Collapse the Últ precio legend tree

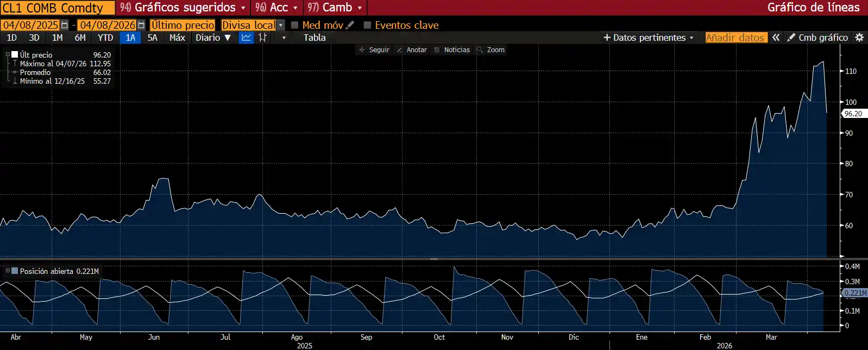tap(8, 54)
